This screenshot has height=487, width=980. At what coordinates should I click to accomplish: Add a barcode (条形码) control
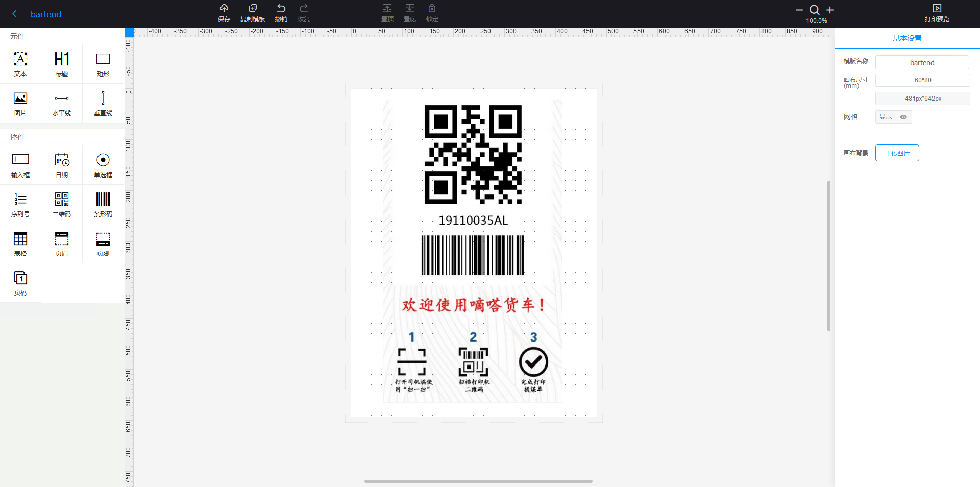[x=103, y=204]
